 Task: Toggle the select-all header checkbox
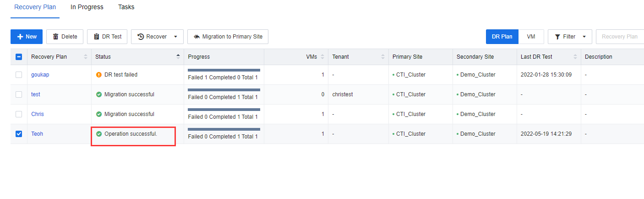coord(19,57)
